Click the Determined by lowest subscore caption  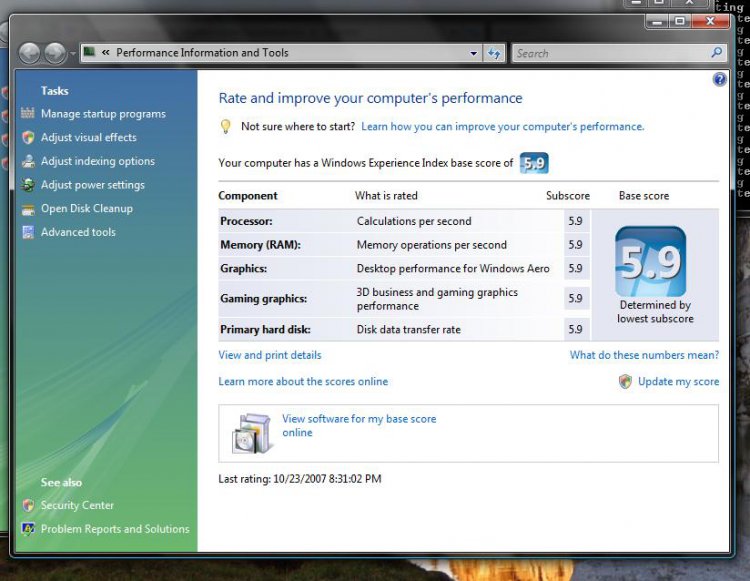(x=655, y=312)
